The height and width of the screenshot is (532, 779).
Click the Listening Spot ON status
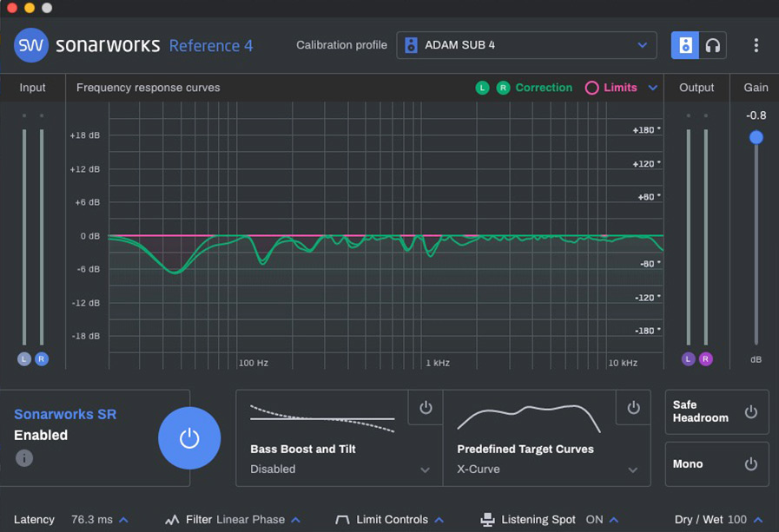click(594, 520)
